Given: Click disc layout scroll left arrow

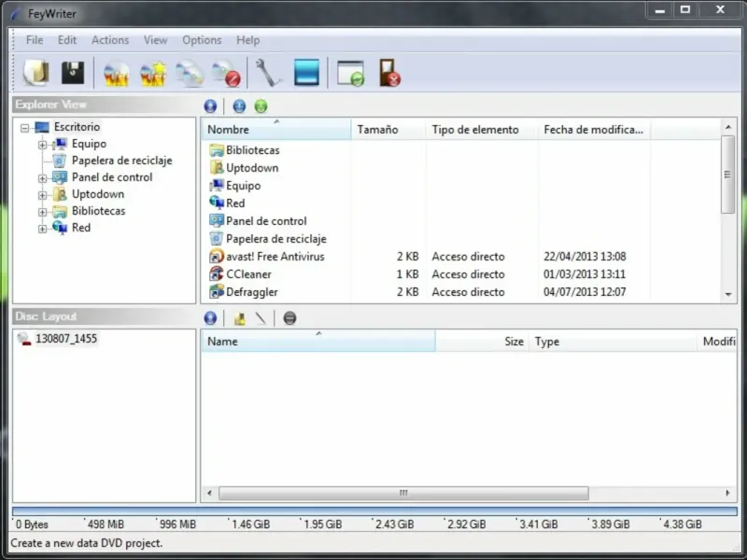Looking at the screenshot, I should [209, 493].
